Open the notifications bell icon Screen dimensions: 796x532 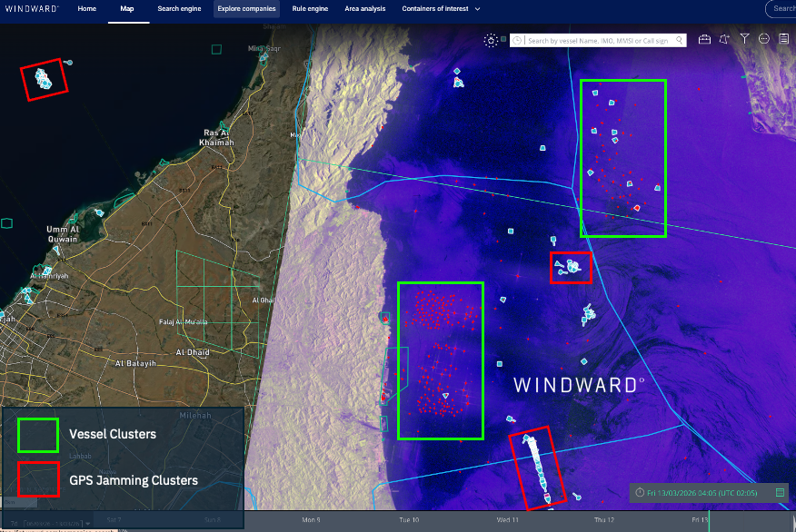pos(723,39)
